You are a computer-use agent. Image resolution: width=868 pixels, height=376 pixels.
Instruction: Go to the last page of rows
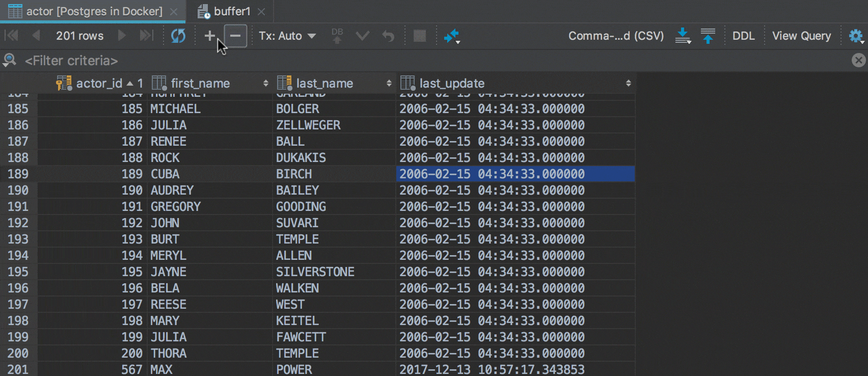coord(146,36)
